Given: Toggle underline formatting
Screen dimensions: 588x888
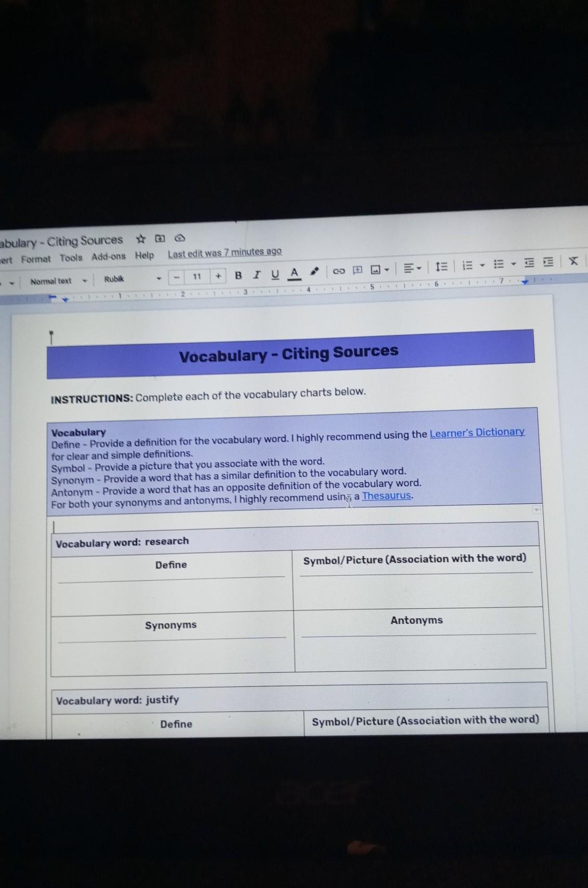Looking at the screenshot, I should point(275,274).
